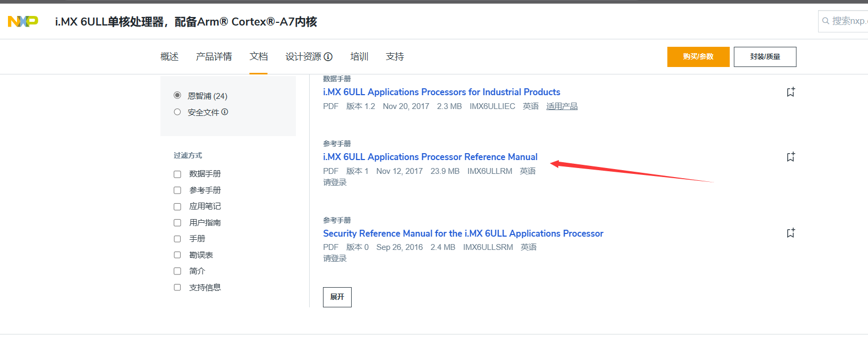Viewport: 868px width, 360px height.
Task: Open the 概述 tab
Action: coord(169,56)
